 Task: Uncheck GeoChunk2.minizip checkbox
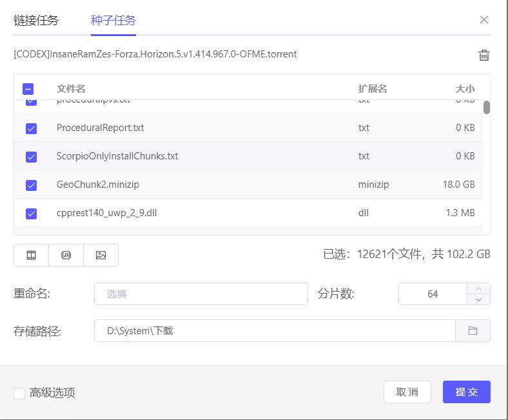pos(31,185)
